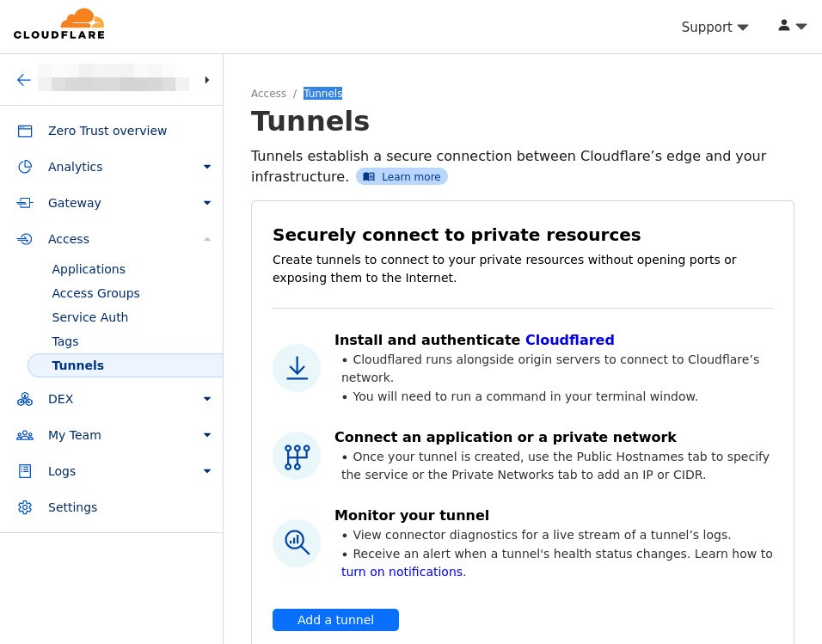Expand the Analytics section
The image size is (822, 644).
[206, 167]
